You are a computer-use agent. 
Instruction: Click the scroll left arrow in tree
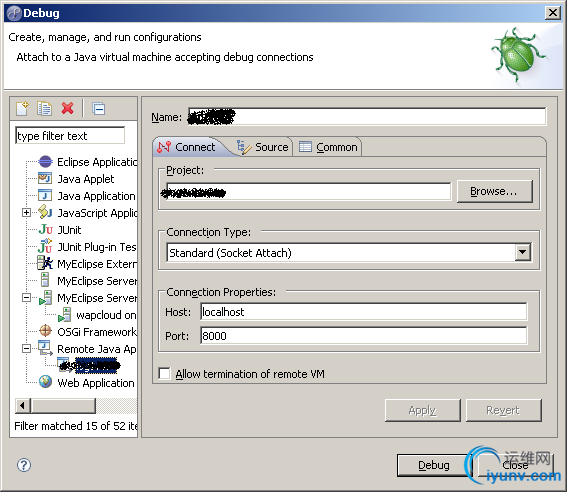click(x=23, y=406)
